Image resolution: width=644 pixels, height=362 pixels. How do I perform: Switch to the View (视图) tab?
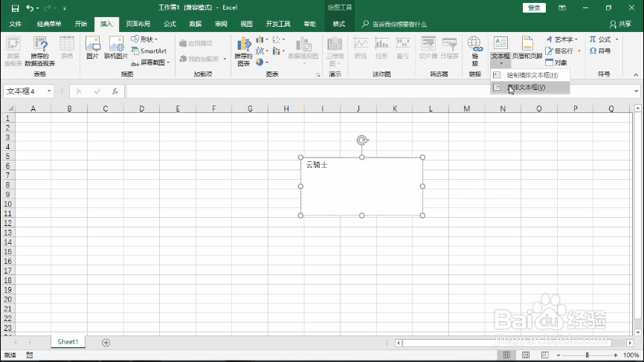(246, 25)
